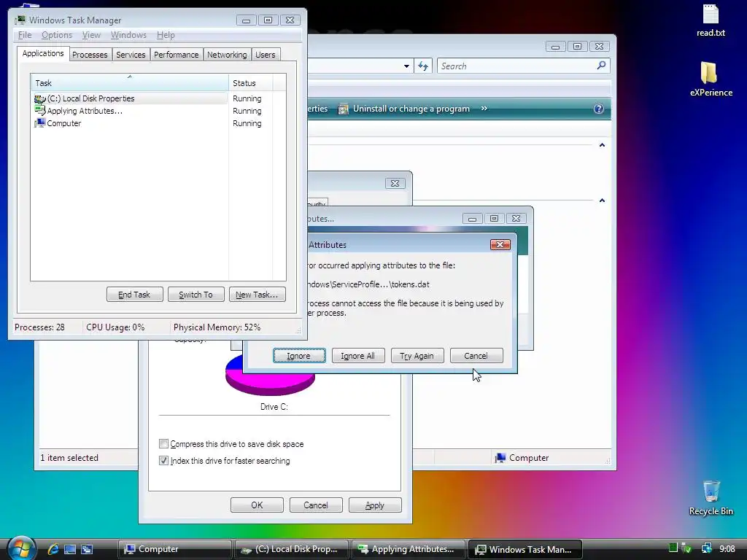Launch Internet Explorer from quick launch
This screenshot has height=560, width=747.
point(53,549)
